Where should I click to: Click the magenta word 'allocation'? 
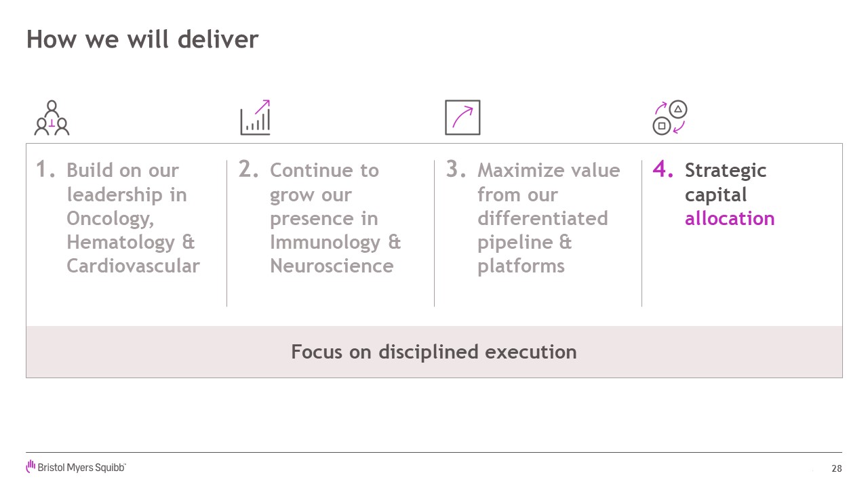(x=730, y=218)
